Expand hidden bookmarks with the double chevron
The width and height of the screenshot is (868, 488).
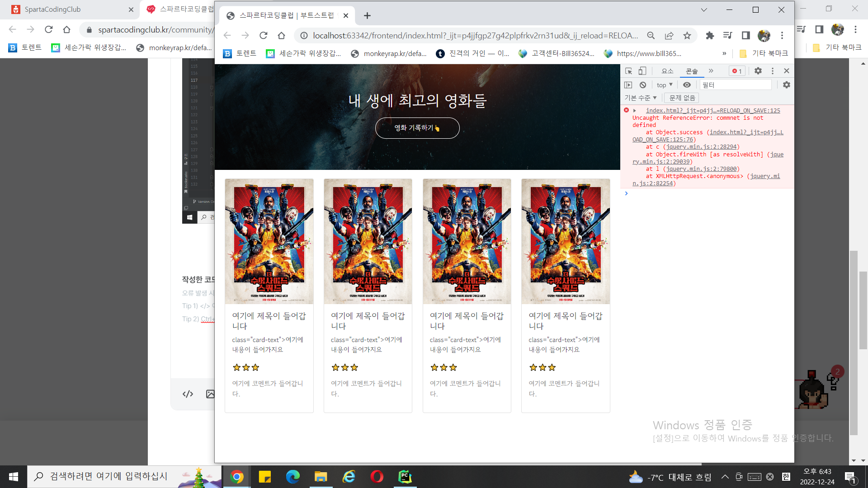[x=724, y=54]
